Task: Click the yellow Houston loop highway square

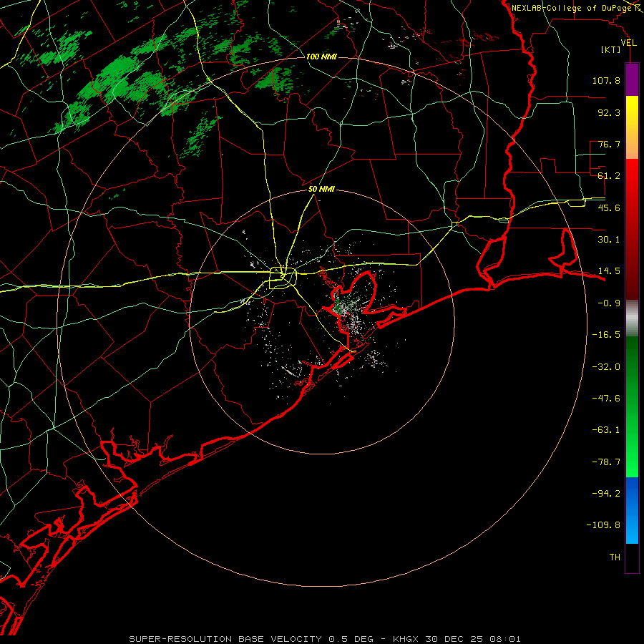Action: (x=283, y=278)
